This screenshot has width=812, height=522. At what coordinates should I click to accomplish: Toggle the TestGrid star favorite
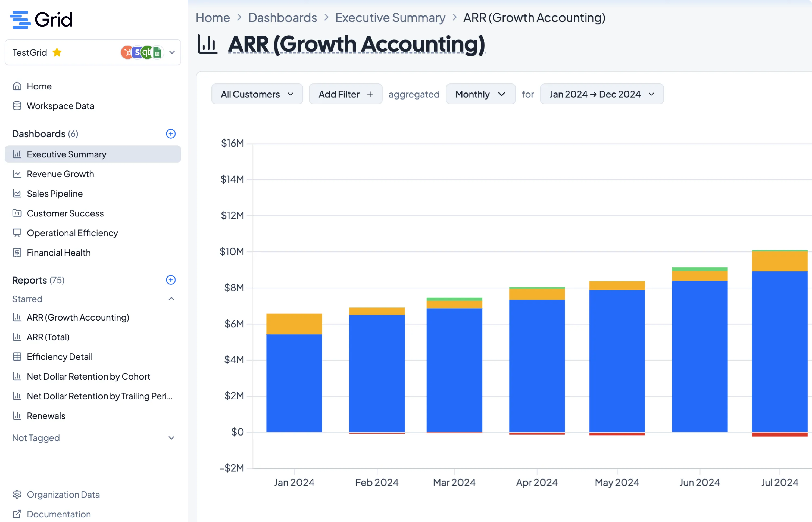coord(57,52)
